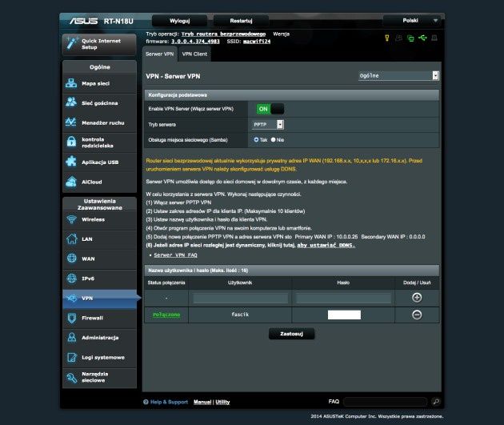The width and height of the screenshot is (504, 425).
Task: Click the Użytkownik username input field
Action: pyautogui.click(x=241, y=298)
